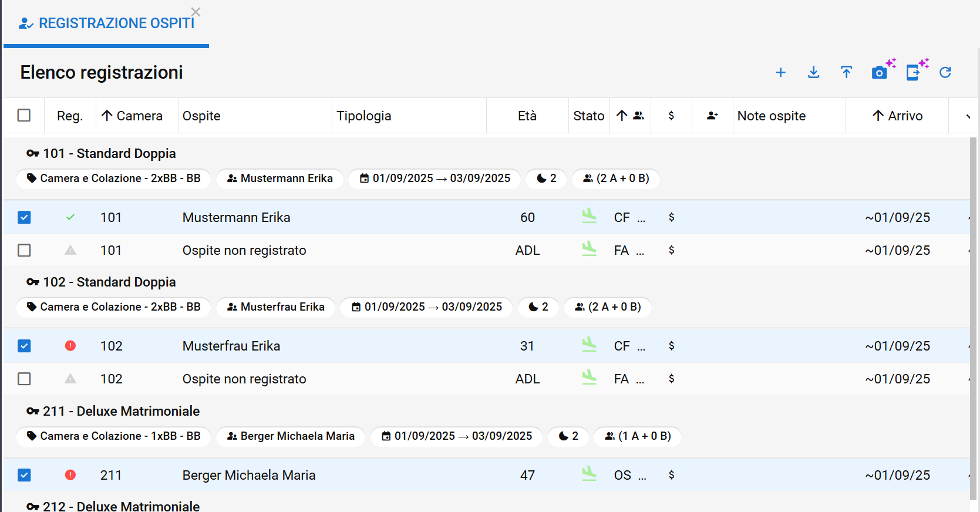The height and width of the screenshot is (512, 980).
Task: Click the red error icon for room 211
Action: pos(70,475)
